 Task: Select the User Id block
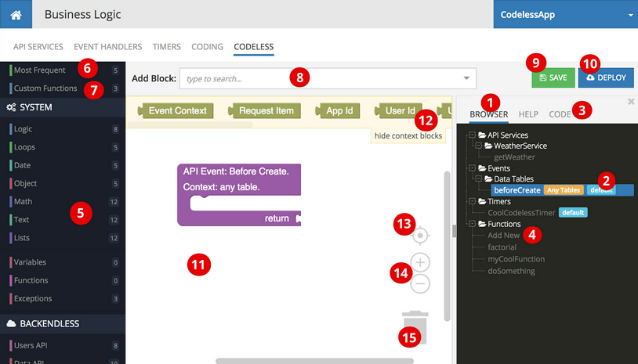click(398, 110)
